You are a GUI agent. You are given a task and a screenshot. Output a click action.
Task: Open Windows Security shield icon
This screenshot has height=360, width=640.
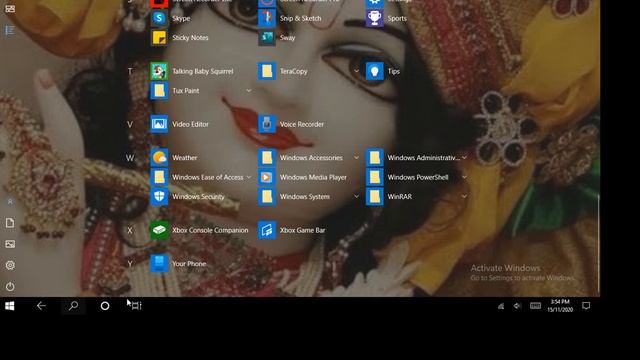pyautogui.click(x=159, y=196)
